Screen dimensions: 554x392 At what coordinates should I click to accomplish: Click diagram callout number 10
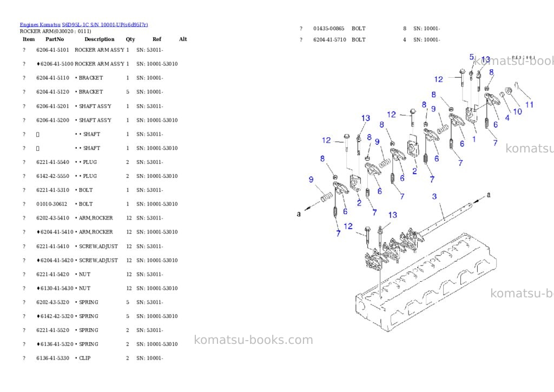pyautogui.click(x=517, y=112)
